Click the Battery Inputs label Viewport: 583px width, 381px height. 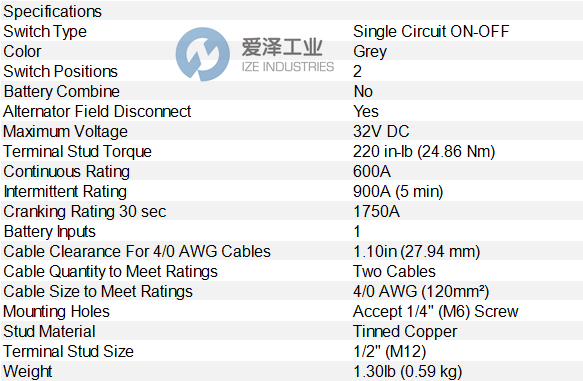(x=49, y=232)
